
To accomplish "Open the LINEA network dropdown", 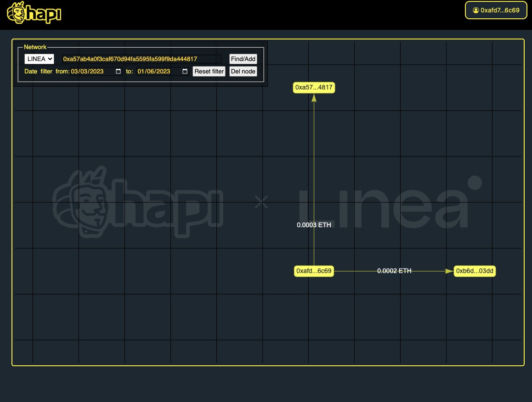I will [x=40, y=59].
